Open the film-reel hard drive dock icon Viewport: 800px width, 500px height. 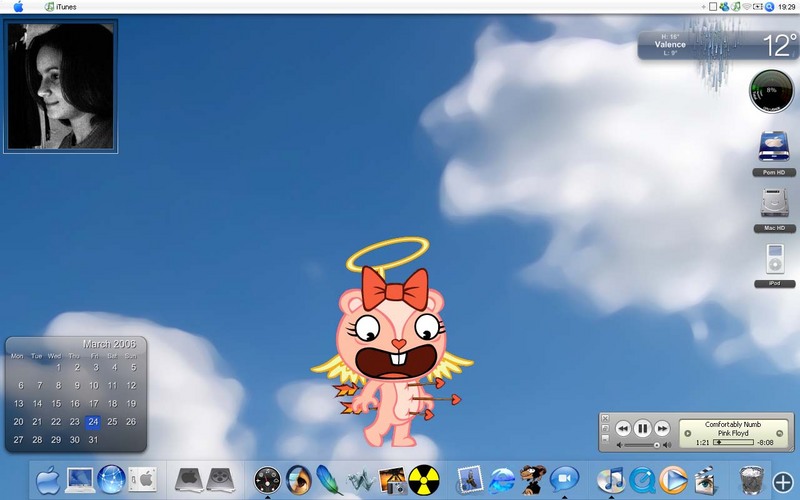[220, 480]
